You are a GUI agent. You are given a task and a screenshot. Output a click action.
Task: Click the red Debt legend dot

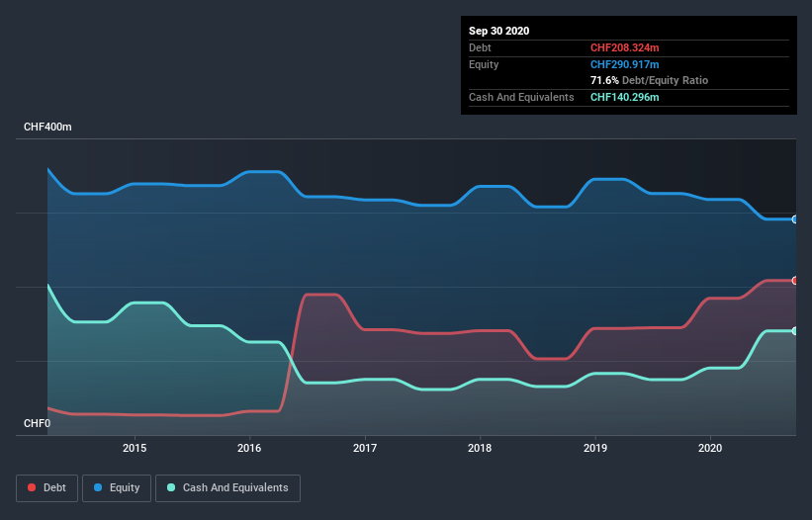pos(32,487)
